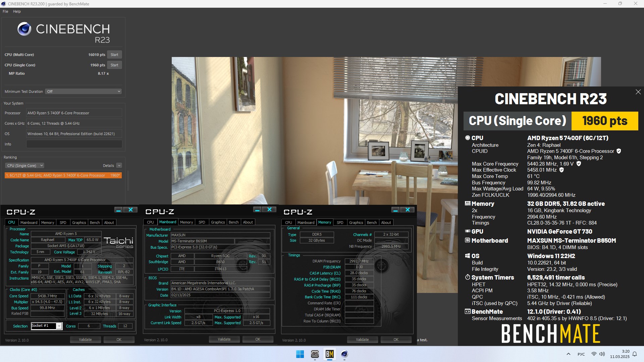Image resolution: width=644 pixels, height=362 pixels.
Task: Close the middle CPU-Z Mainboard window
Action: (x=269, y=209)
